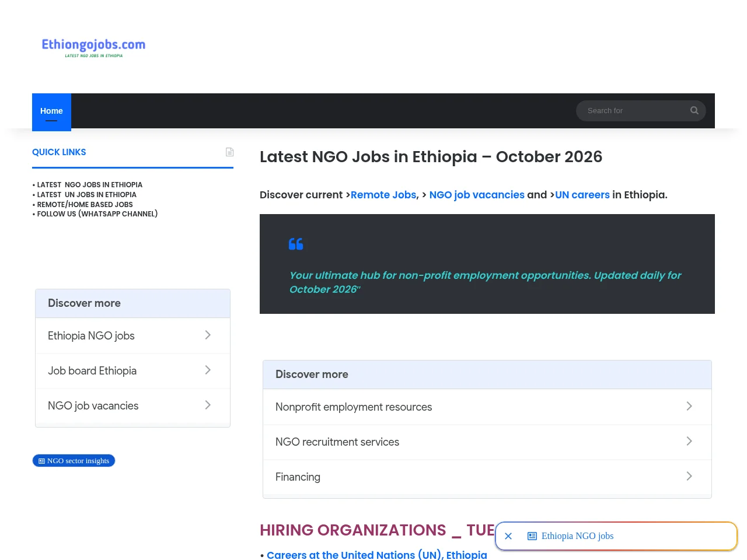This screenshot has width=747, height=560.
Task: Close the Ethiopia NGO jobs popup
Action: (508, 536)
